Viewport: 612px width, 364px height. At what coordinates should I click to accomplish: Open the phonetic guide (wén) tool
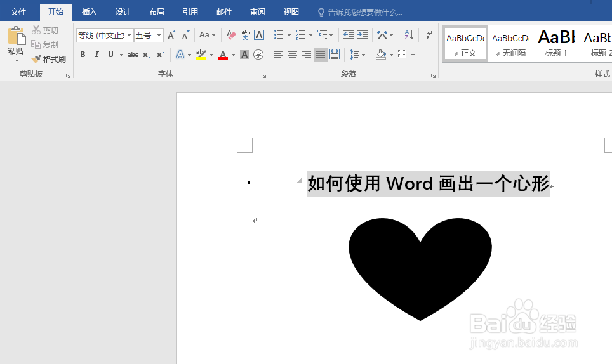tap(245, 35)
